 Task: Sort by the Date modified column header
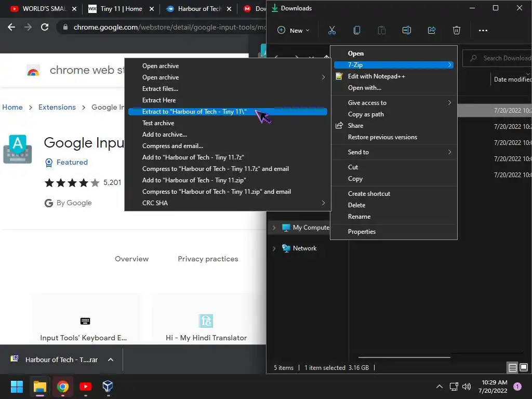pyautogui.click(x=512, y=79)
